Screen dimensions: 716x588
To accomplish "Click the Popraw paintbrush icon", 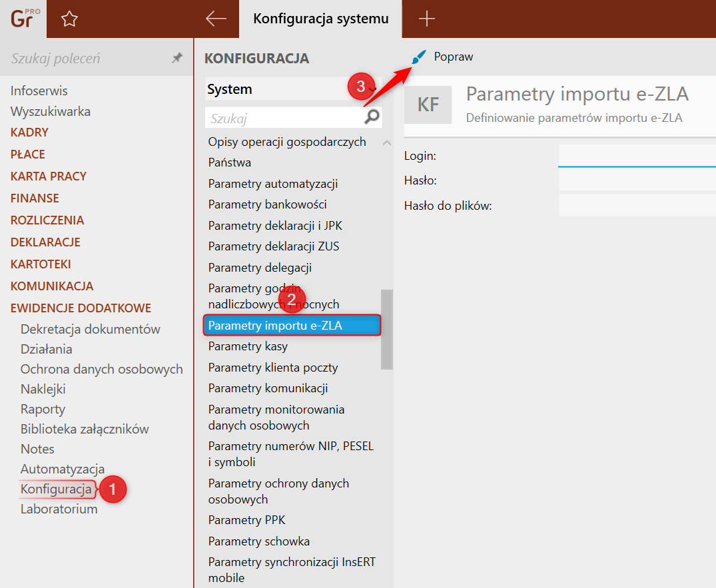I will pyautogui.click(x=419, y=57).
